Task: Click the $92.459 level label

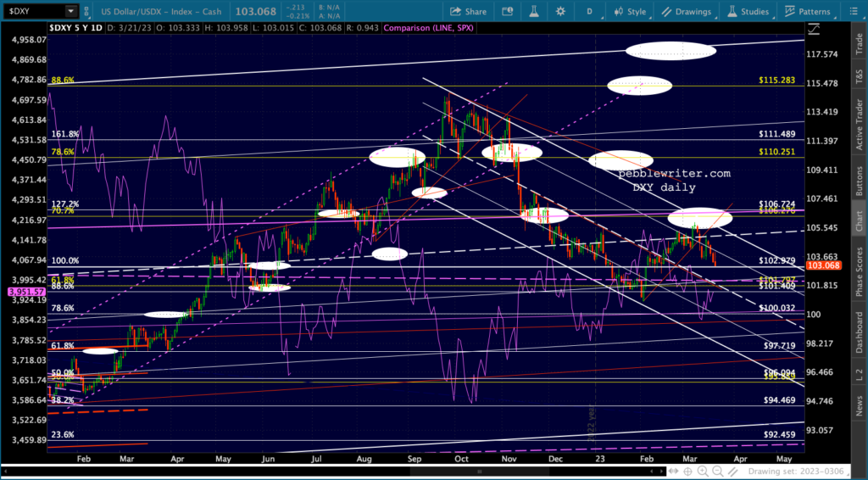Action: pos(780,434)
